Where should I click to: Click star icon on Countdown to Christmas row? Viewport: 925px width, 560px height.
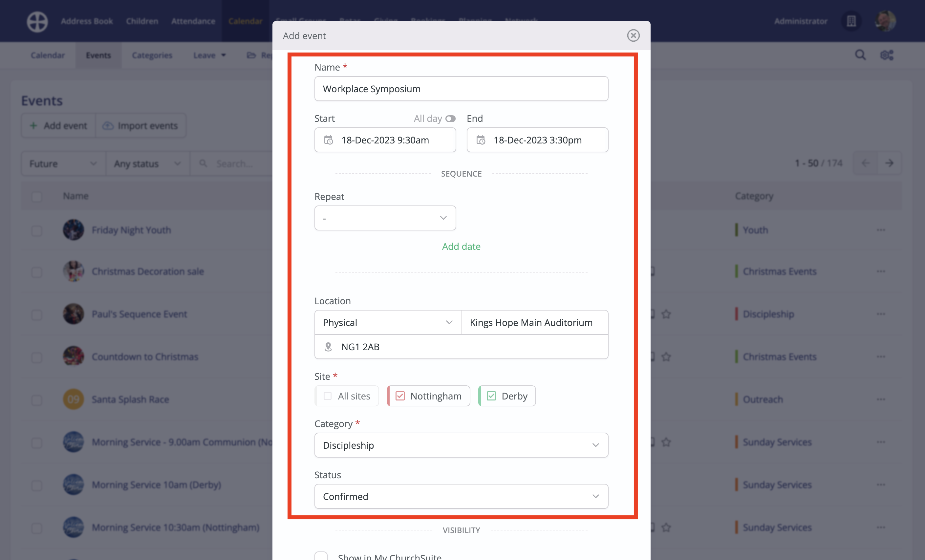(x=666, y=356)
